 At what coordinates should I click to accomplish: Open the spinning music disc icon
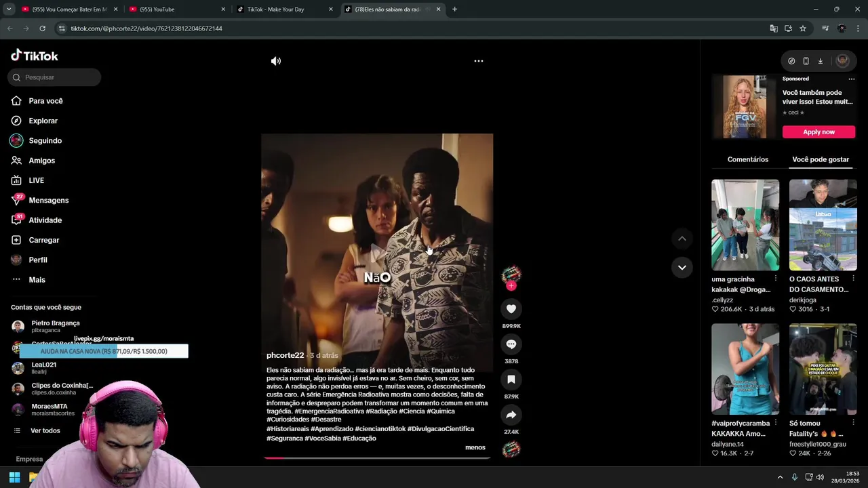511,449
